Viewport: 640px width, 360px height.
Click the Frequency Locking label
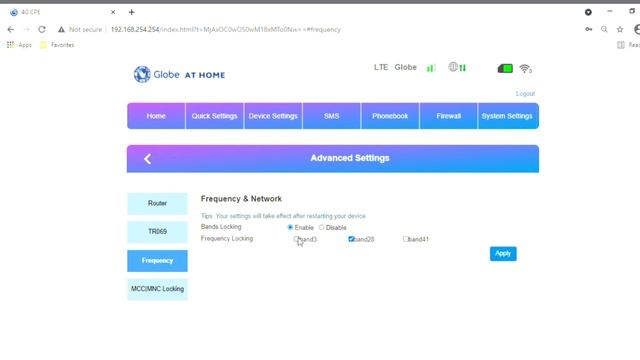227,238
